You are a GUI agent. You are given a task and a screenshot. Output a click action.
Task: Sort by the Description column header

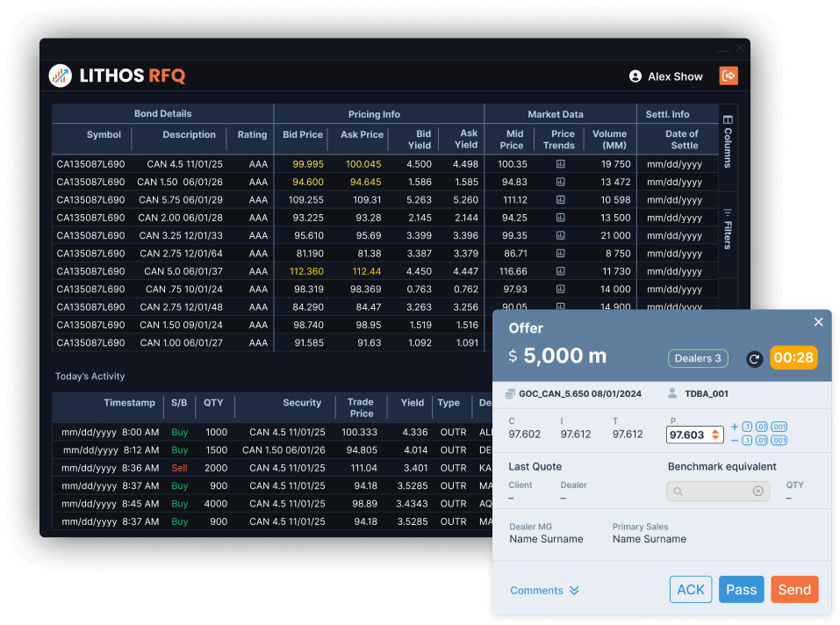coord(189,134)
